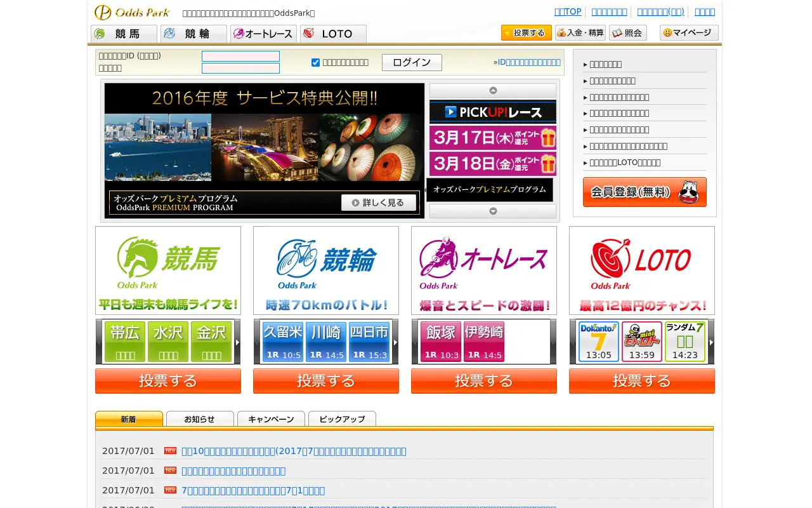Click the Odds Park logo
Screen dimensions: 812x508
tap(132, 12)
